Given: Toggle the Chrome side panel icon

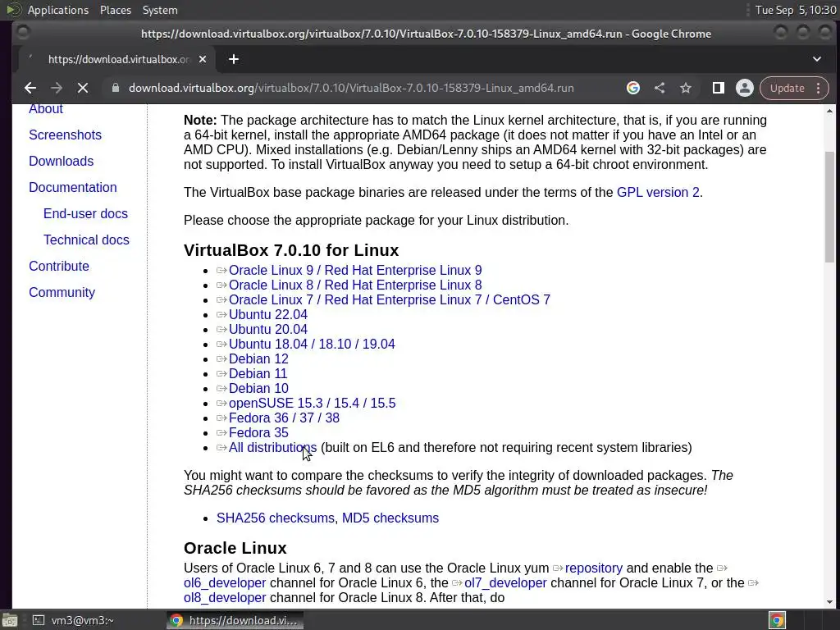Looking at the screenshot, I should pyautogui.click(x=719, y=88).
